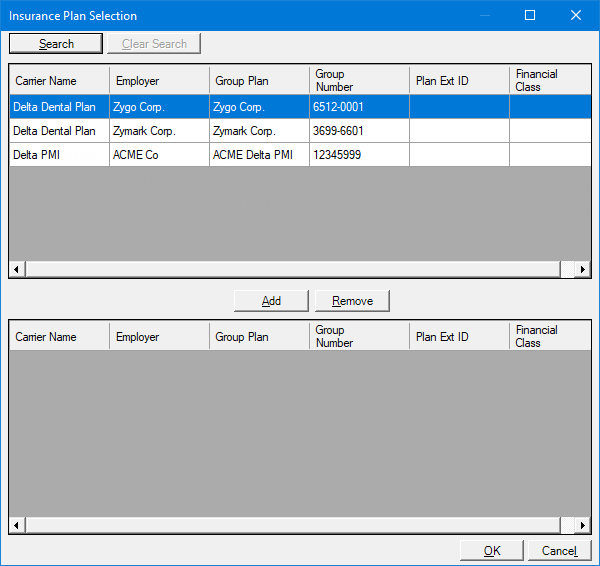
Task: Click Zymark Corp. employer cell
Action: 160,131
